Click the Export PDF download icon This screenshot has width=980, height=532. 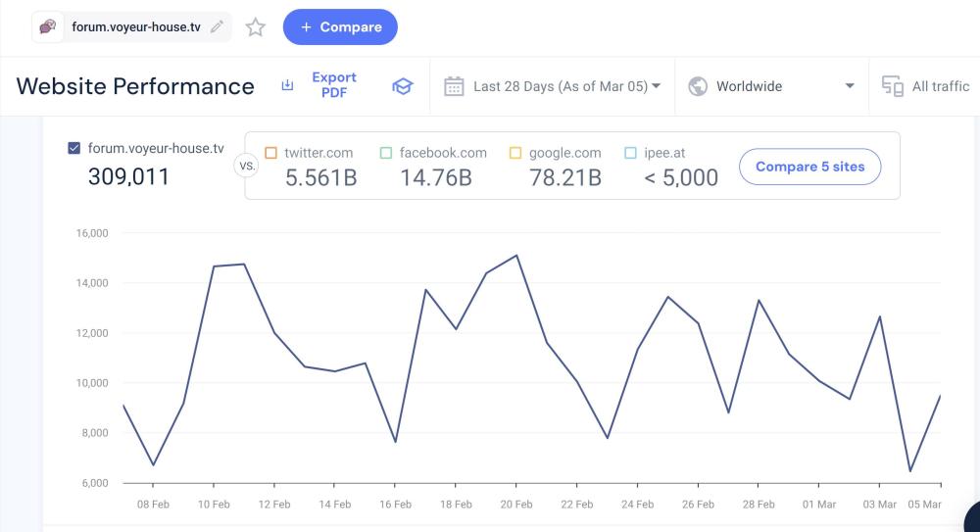287,86
